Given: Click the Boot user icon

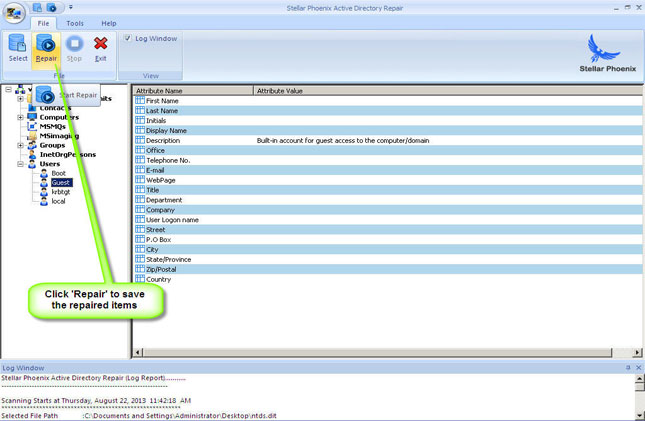Looking at the screenshot, I should coord(44,173).
